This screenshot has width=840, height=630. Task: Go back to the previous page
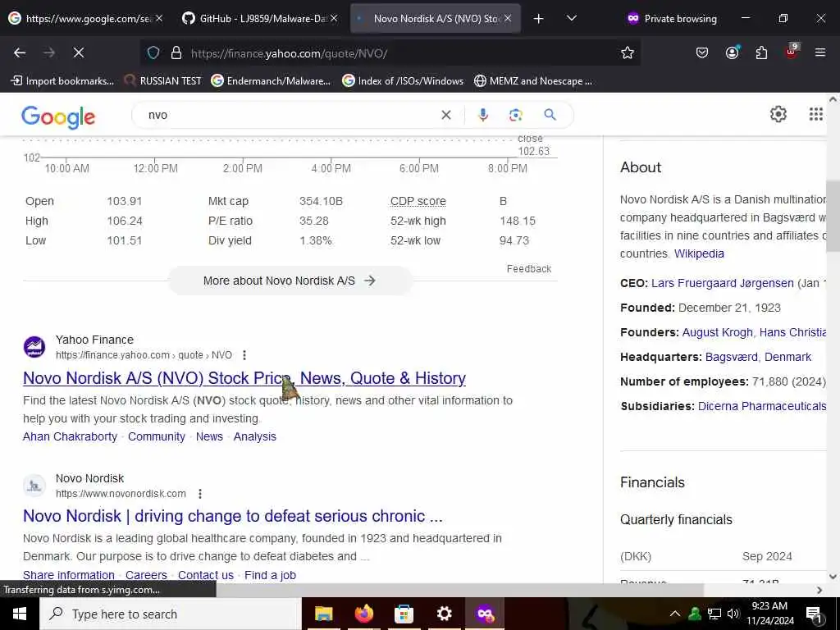click(20, 52)
